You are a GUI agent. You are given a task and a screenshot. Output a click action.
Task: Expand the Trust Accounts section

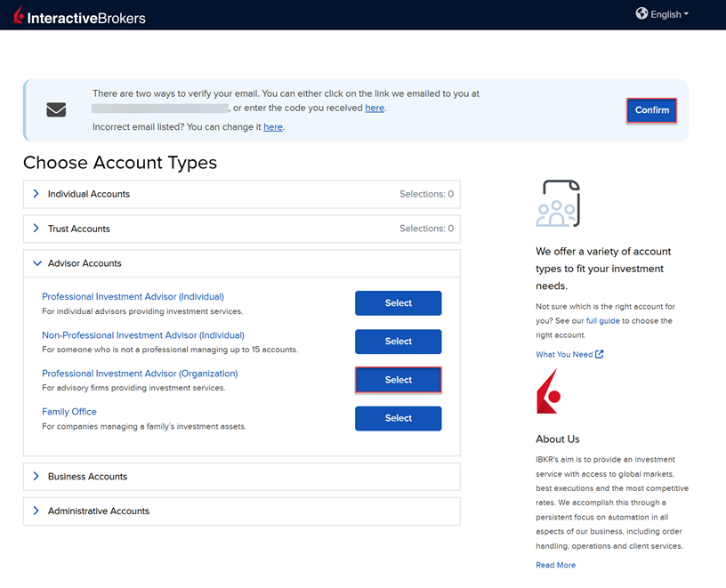(x=79, y=229)
